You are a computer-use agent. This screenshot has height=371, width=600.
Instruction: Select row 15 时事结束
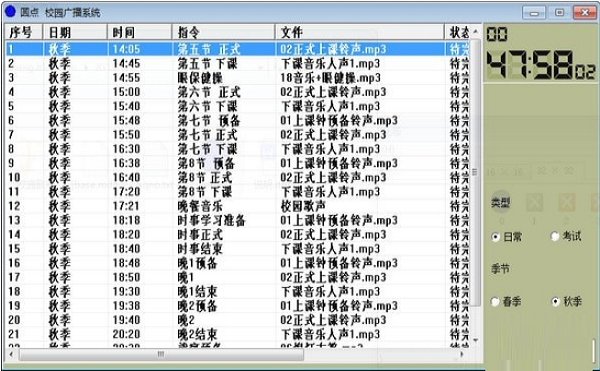coord(237,249)
